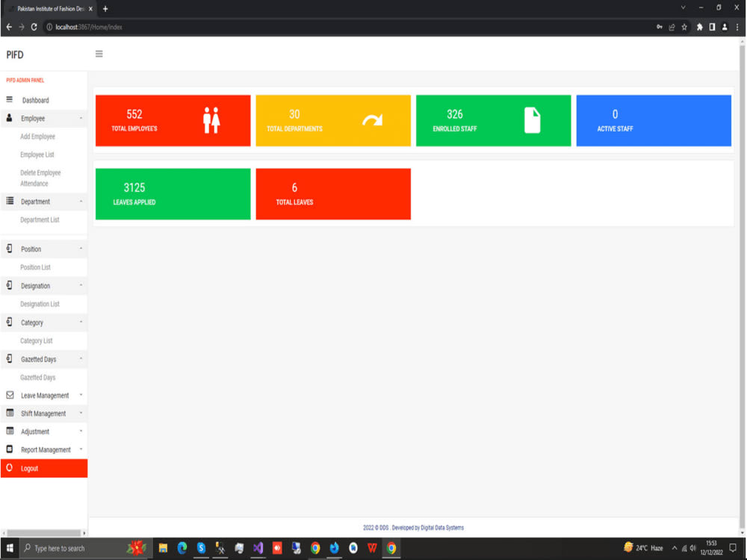Image resolution: width=747 pixels, height=560 pixels.
Task: Open Position List page
Action: [x=35, y=267]
